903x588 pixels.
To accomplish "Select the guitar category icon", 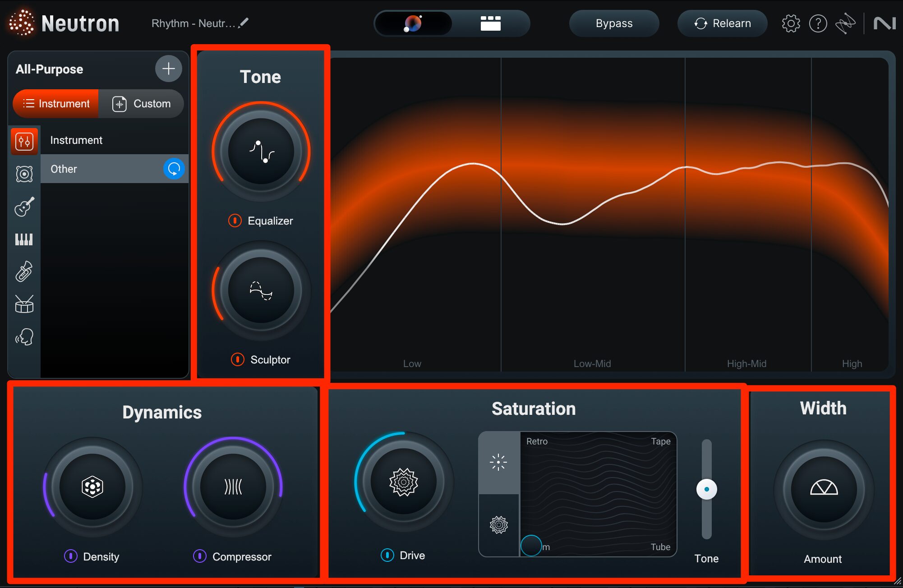I will coord(24,207).
